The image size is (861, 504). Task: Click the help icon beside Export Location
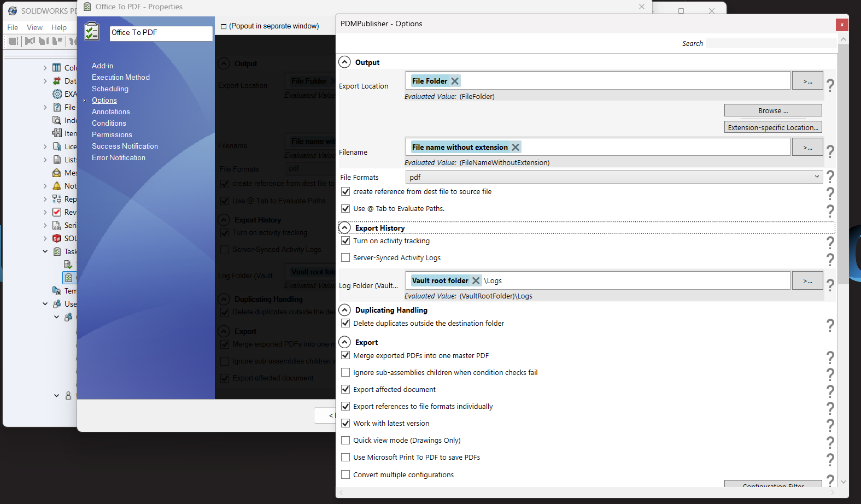click(x=830, y=85)
